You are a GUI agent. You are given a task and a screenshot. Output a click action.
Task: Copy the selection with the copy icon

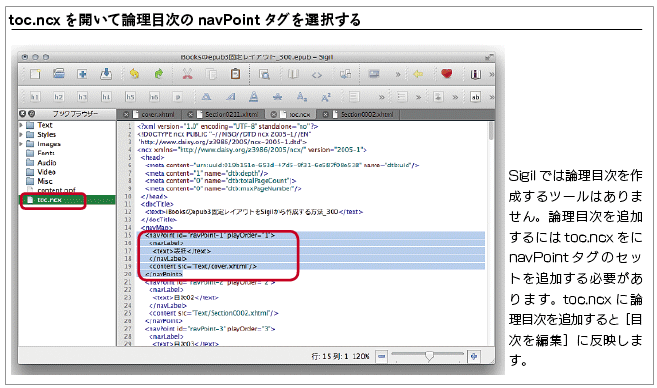211,74
